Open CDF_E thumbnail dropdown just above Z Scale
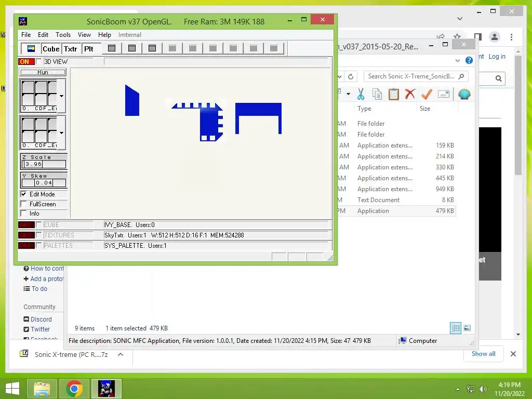 tap(61, 132)
